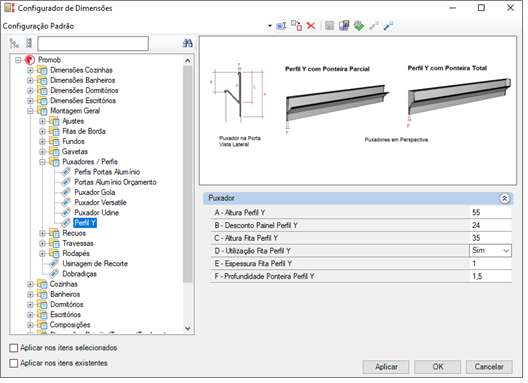The image size is (528, 383).
Task: Expand the Ajustes node
Action: point(43,122)
